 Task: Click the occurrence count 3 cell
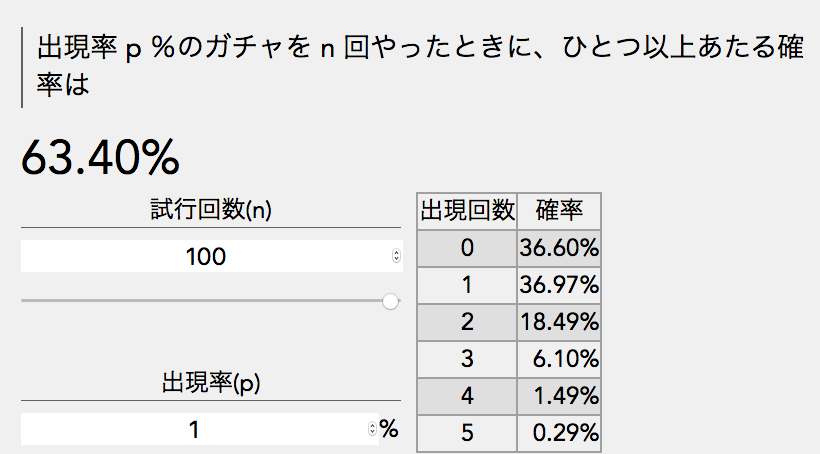point(466,360)
